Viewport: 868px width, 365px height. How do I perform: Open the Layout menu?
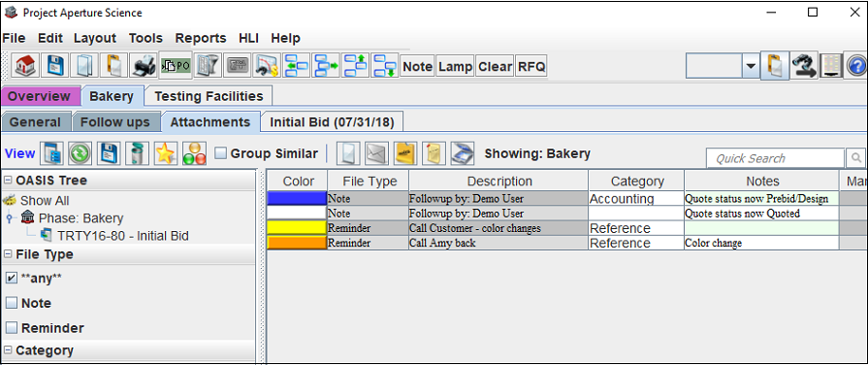[x=95, y=38]
